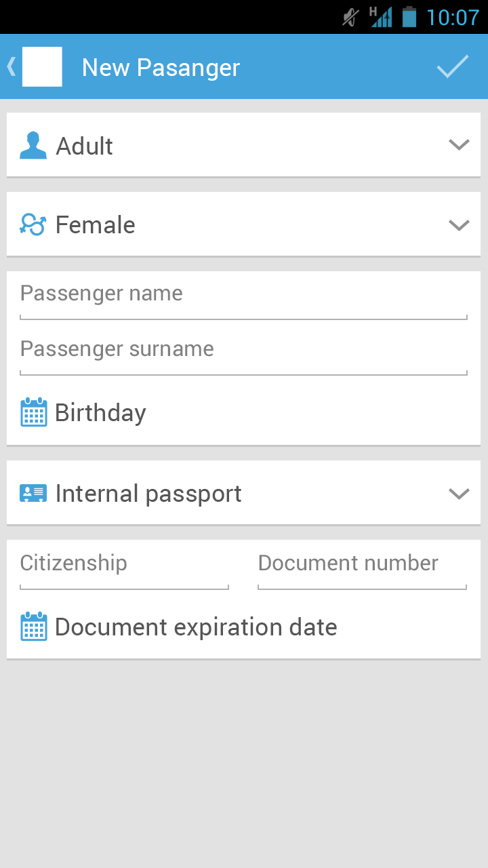Image resolution: width=488 pixels, height=868 pixels.
Task: Focus the Passenger name field
Action: click(243, 294)
